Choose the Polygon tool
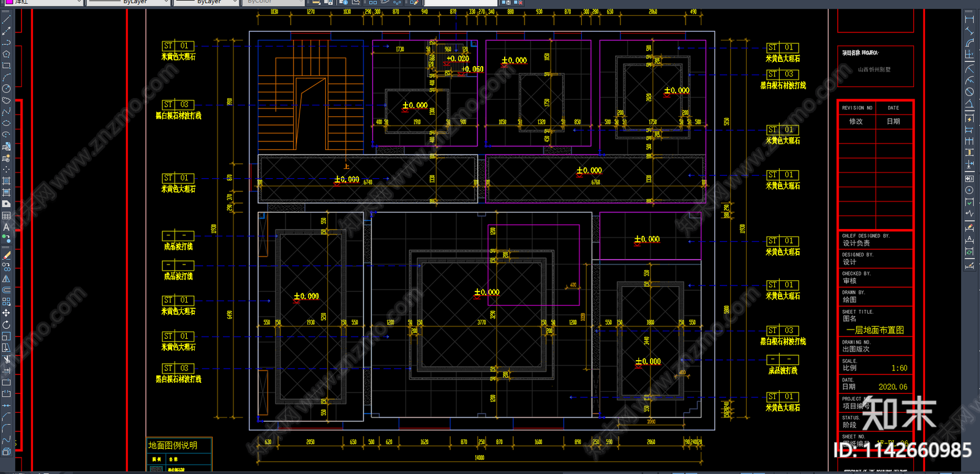This screenshot has width=980, height=474. pyautogui.click(x=6, y=54)
